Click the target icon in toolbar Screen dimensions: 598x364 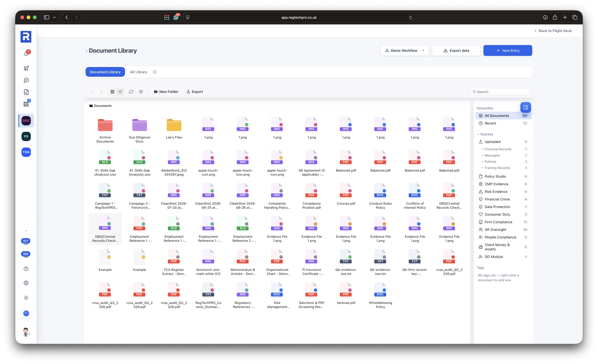tap(141, 92)
